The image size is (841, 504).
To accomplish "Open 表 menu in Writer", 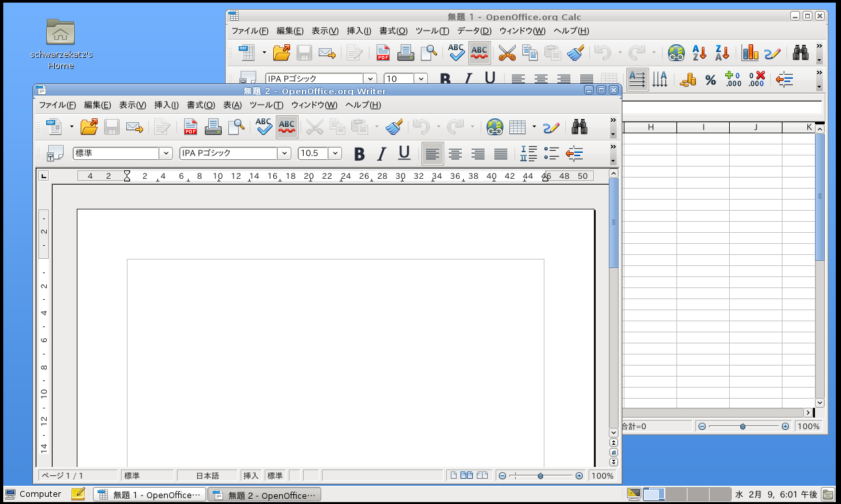I will [232, 105].
